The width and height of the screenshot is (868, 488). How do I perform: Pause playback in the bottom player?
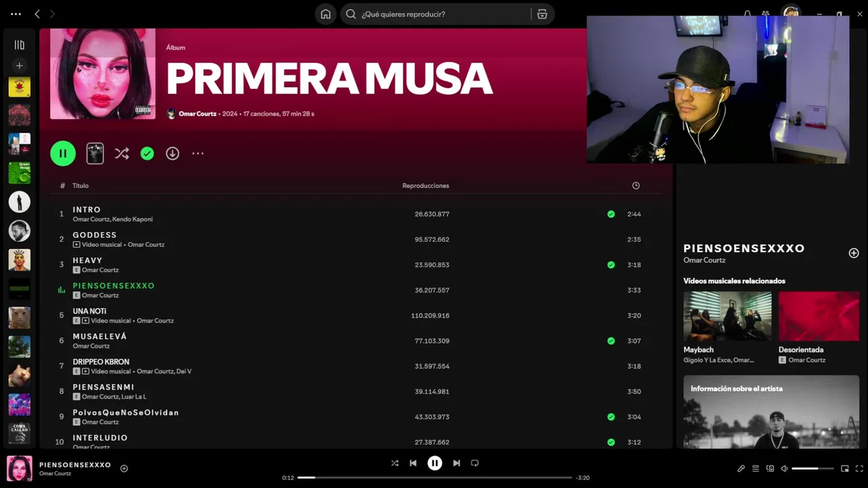(x=435, y=463)
